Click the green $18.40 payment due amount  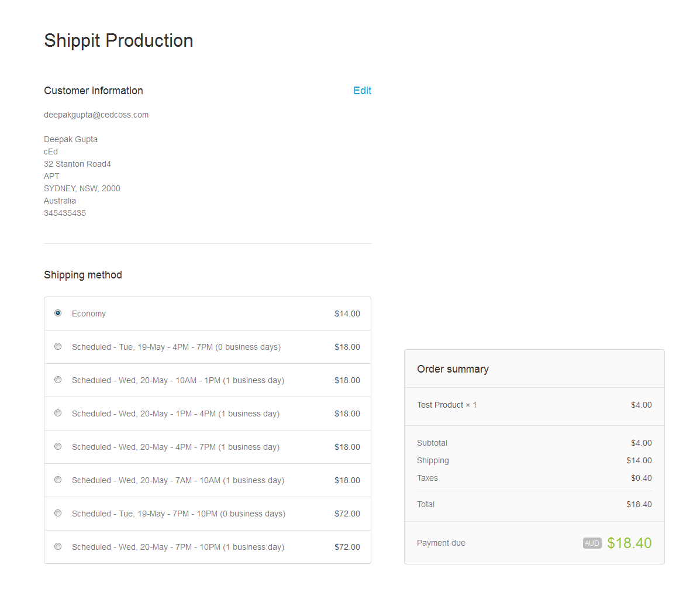629,543
